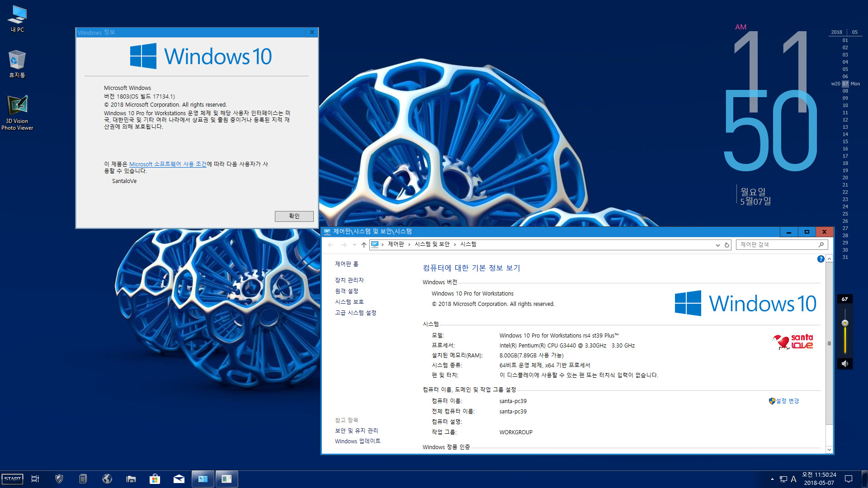This screenshot has width=868, height=488.
Task: Click the START button on taskbar
Action: [x=12, y=479]
